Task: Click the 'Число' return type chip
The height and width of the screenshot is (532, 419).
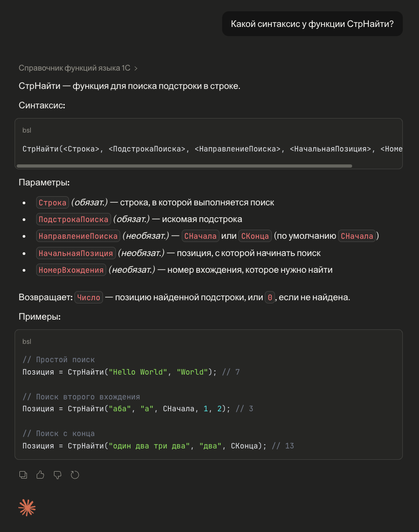Action: (88, 297)
